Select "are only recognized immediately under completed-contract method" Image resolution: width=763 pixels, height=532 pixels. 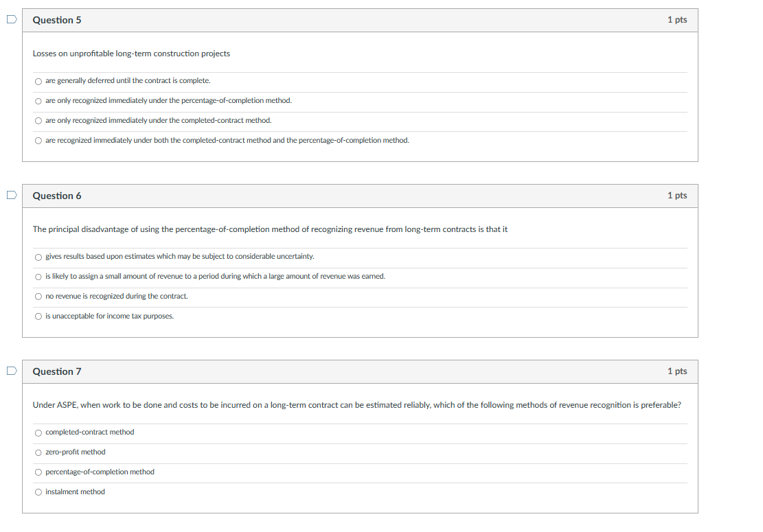pos(38,121)
